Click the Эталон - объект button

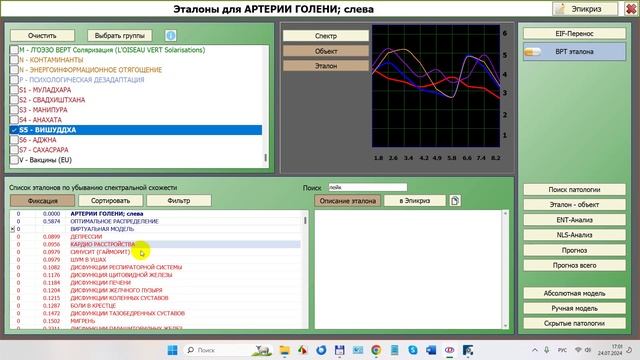click(x=574, y=204)
